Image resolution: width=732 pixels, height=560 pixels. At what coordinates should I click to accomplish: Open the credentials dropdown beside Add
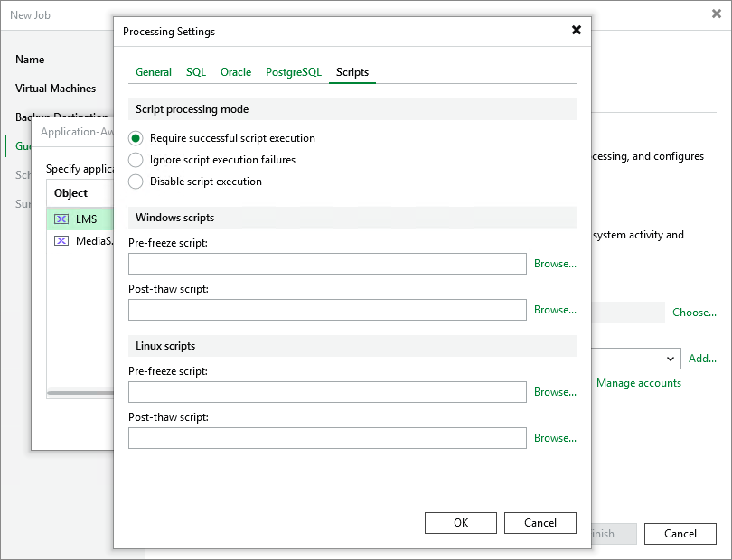click(x=671, y=359)
